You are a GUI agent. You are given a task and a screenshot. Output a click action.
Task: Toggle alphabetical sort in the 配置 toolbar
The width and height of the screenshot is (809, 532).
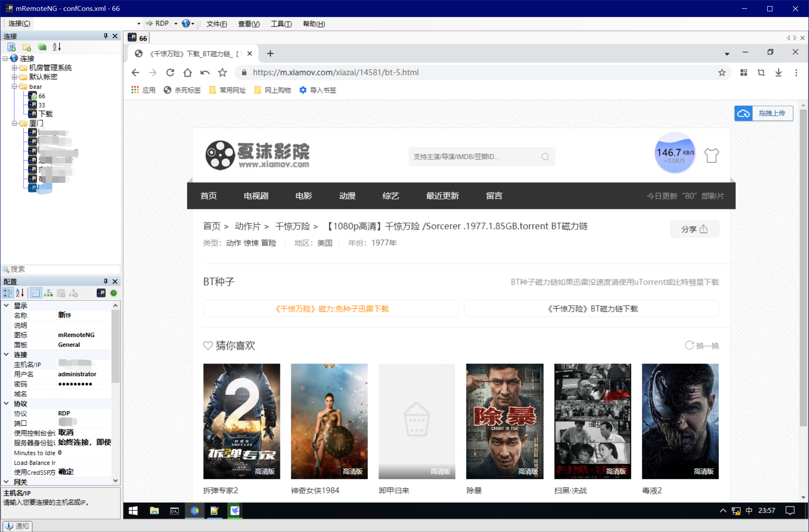tap(20, 293)
